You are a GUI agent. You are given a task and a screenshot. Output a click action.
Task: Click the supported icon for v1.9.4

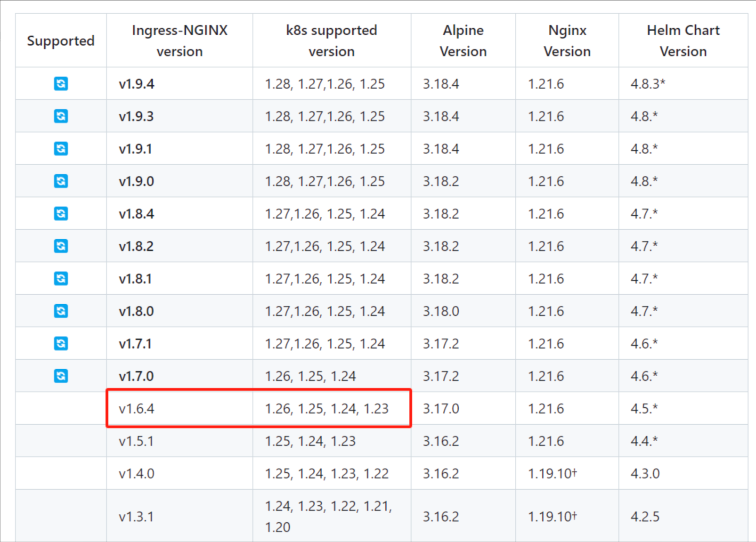coord(61,84)
